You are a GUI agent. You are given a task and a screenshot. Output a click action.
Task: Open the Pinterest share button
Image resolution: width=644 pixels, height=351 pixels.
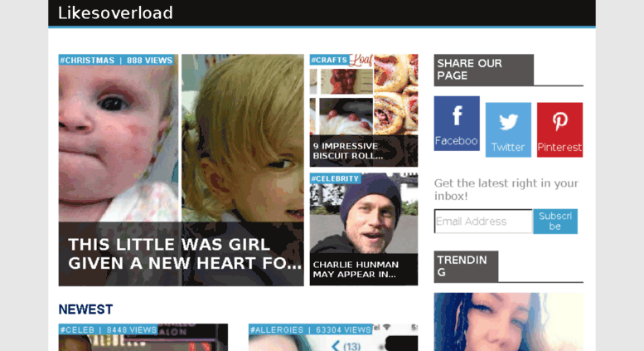tap(559, 130)
